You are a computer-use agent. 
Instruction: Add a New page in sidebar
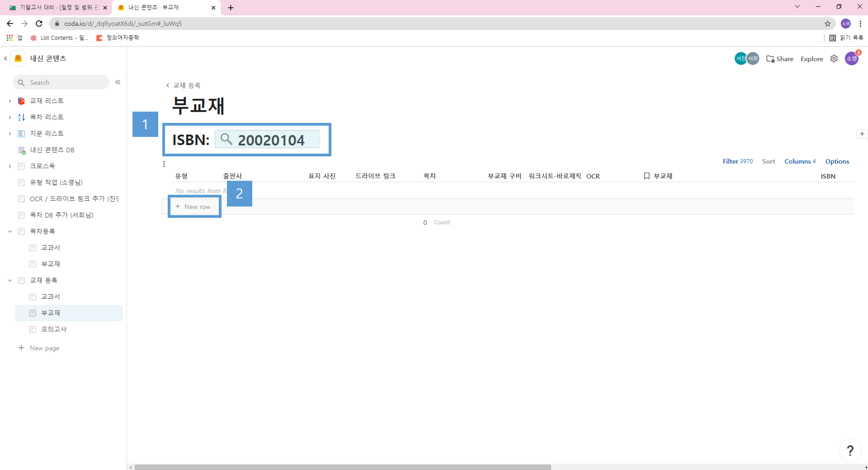coord(39,348)
